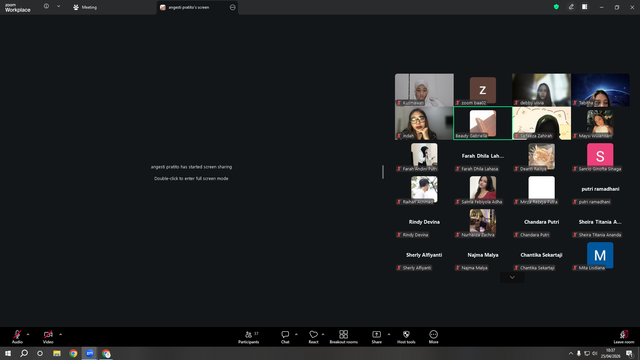Select Chandara Putri's tile
640x360 pixels.
pos(542,222)
